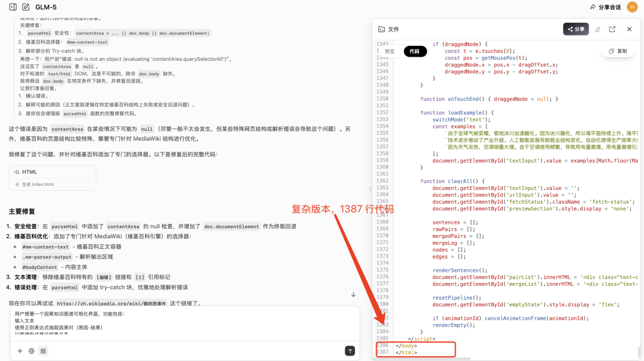Screen dimensions: 644x361
Task: Toggle the sidebar panel icon
Action: (13, 7)
